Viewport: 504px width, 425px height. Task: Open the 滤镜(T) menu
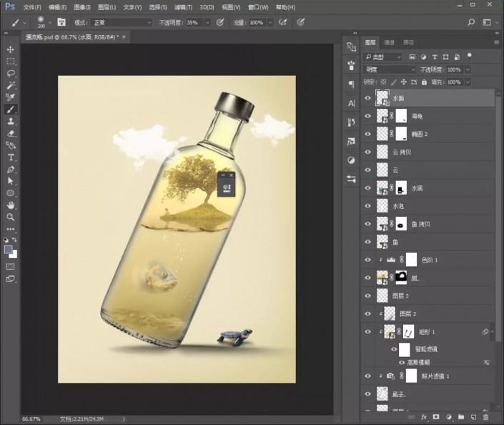pyautogui.click(x=183, y=7)
